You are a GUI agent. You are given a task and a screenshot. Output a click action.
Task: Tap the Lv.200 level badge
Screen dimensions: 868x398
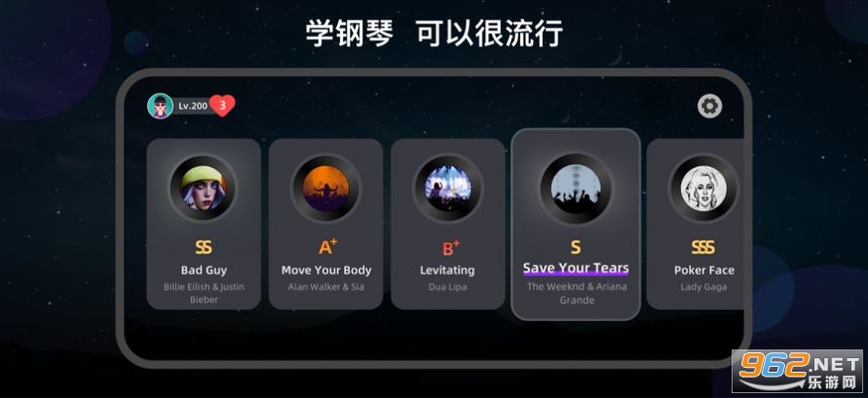[193, 105]
